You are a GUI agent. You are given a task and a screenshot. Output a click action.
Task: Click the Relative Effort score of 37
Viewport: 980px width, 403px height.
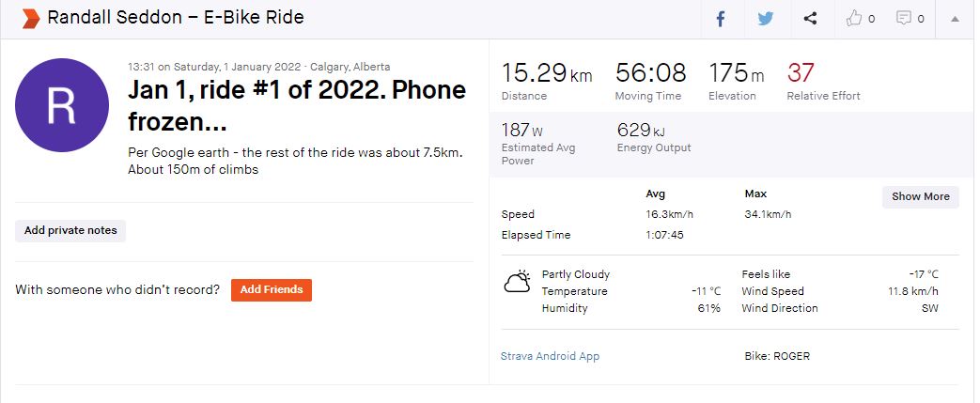(x=801, y=72)
